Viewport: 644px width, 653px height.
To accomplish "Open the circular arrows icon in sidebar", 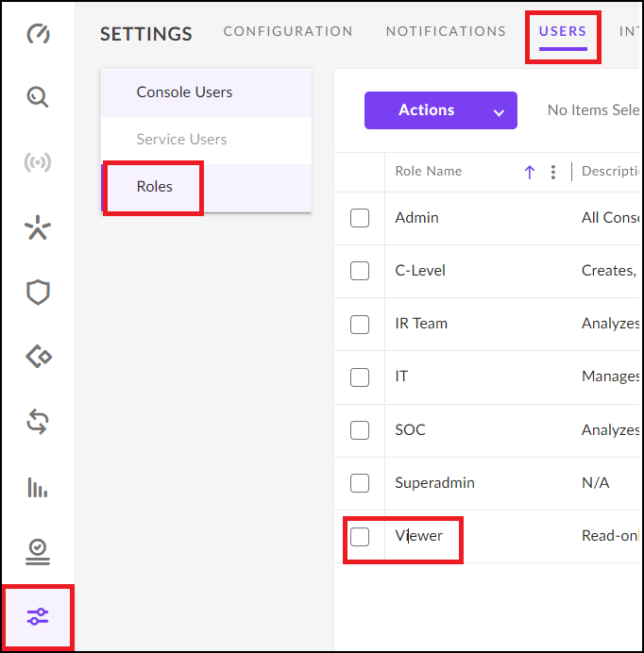I will (x=38, y=422).
